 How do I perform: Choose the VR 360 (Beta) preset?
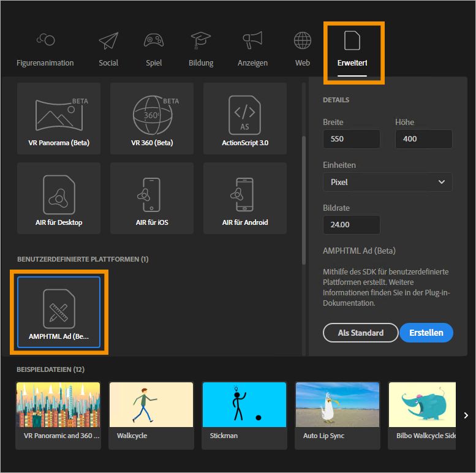tap(152, 118)
